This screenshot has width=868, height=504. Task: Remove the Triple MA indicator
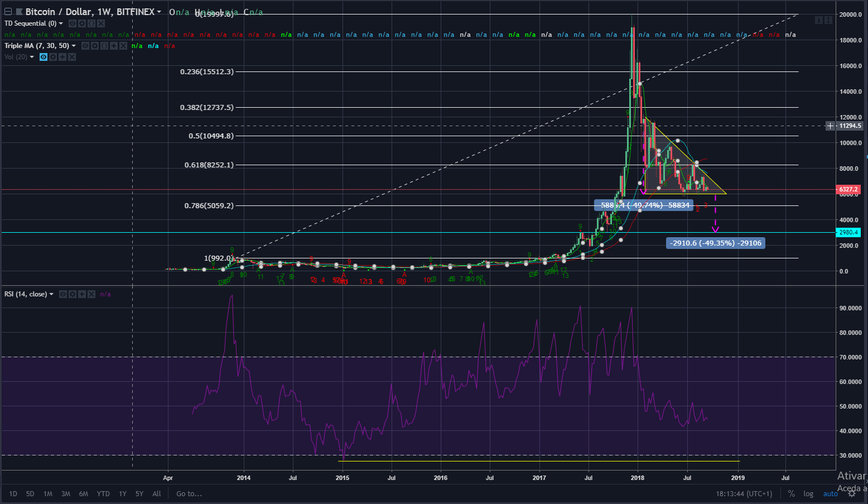point(123,46)
